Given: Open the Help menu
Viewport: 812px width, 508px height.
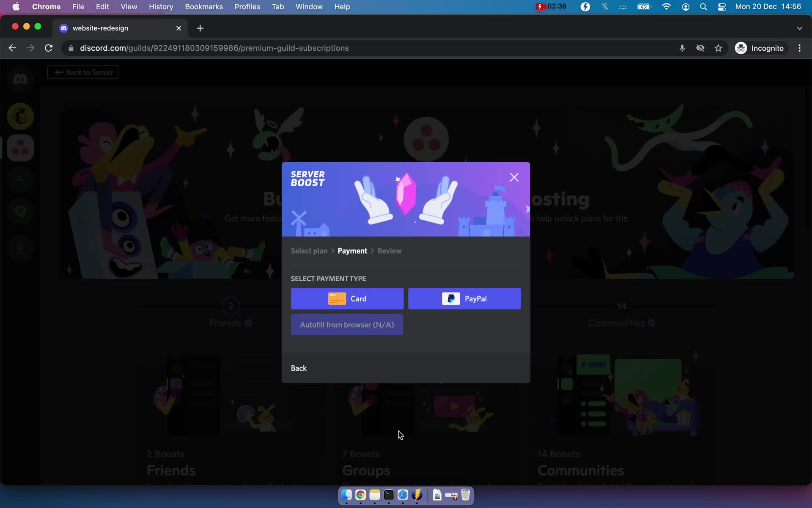Looking at the screenshot, I should coord(342,7).
